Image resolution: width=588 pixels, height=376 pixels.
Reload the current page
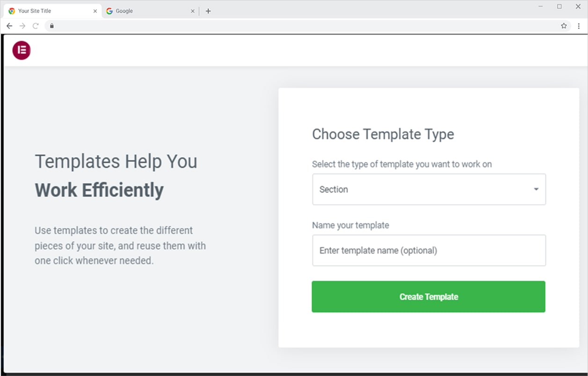[35, 26]
